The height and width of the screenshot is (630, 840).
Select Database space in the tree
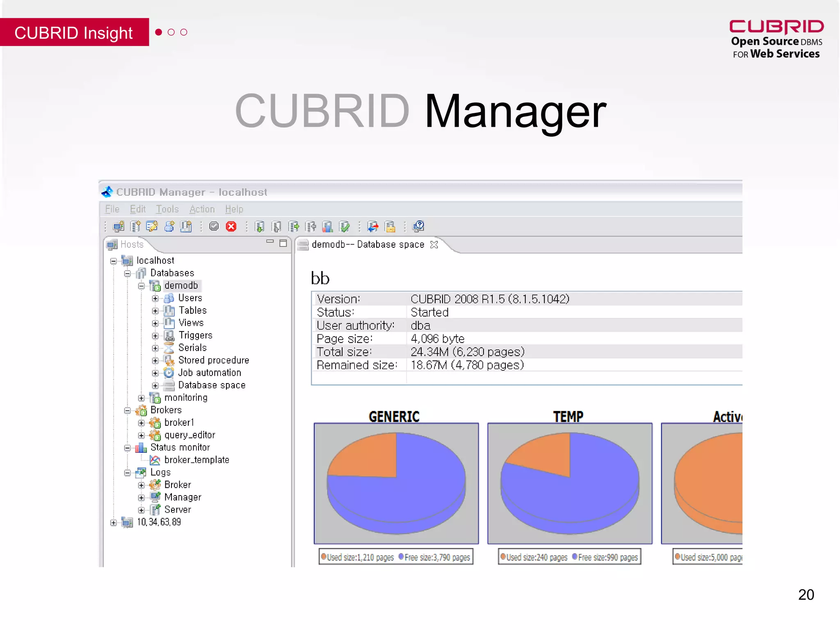pyautogui.click(x=212, y=385)
